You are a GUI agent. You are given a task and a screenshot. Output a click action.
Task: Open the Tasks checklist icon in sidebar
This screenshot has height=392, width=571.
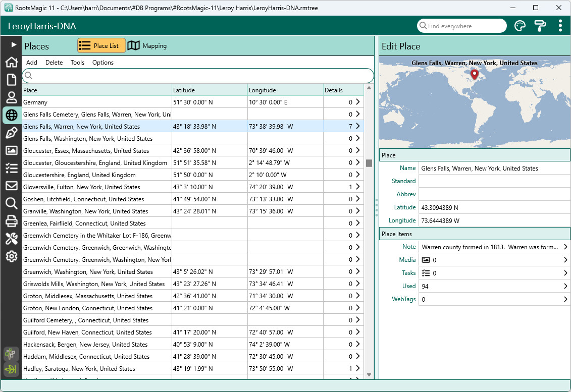11,168
